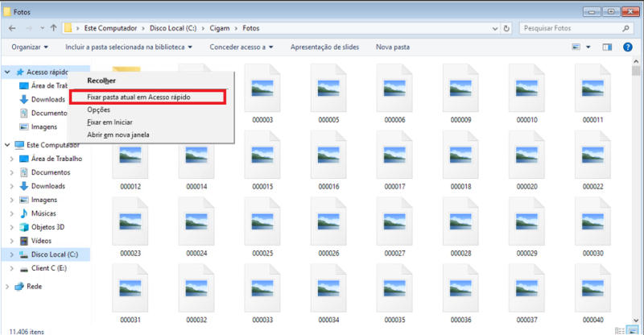Select image file 000022
644x335 pixels.
592,160
